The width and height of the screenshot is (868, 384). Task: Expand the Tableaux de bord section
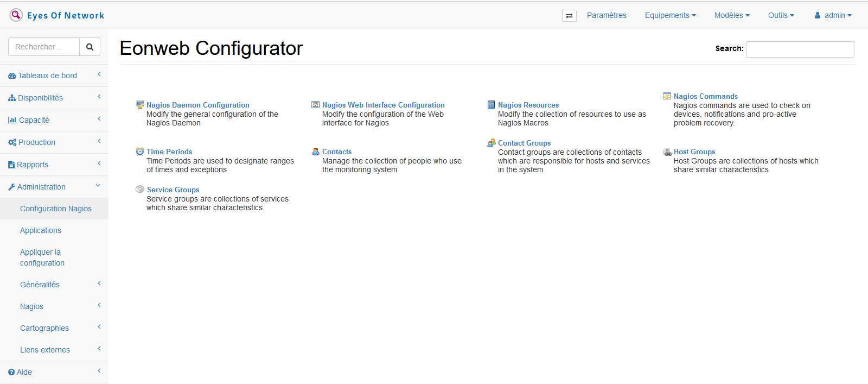(x=48, y=75)
